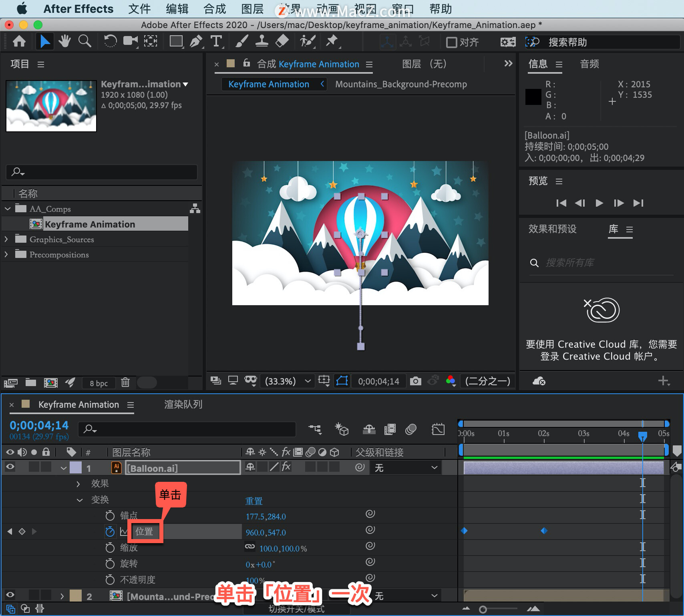The image size is (684, 616).
Task: Open the 合成 menu in menu bar
Action: (215, 9)
